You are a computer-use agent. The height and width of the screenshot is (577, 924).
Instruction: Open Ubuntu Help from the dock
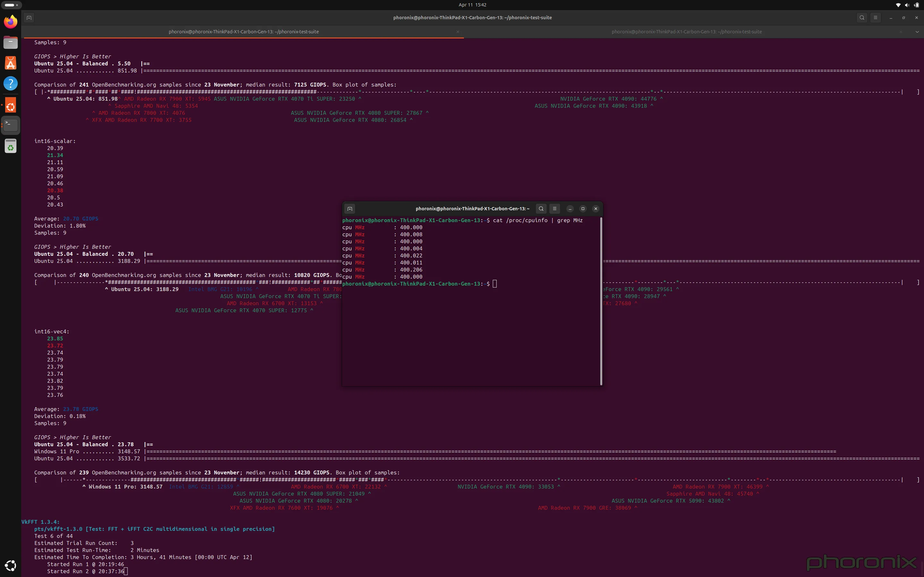(10, 84)
